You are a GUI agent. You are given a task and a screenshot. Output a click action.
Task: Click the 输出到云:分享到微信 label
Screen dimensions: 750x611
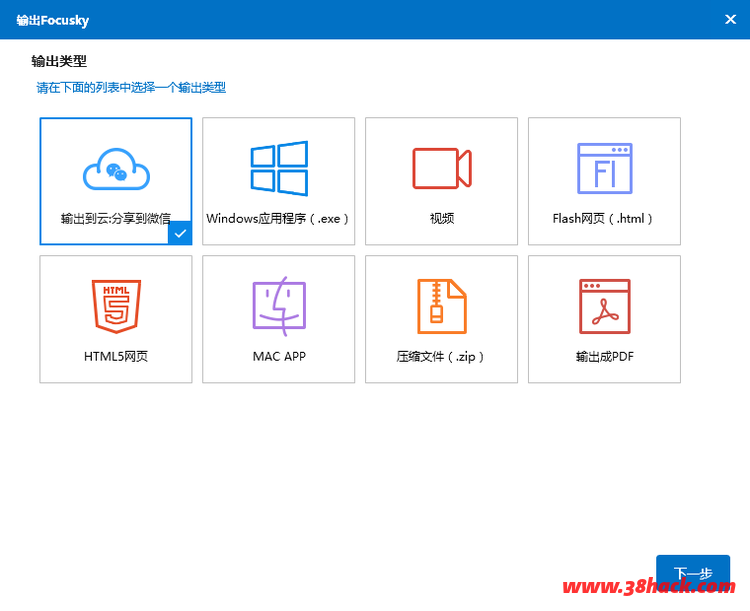pyautogui.click(x=116, y=219)
